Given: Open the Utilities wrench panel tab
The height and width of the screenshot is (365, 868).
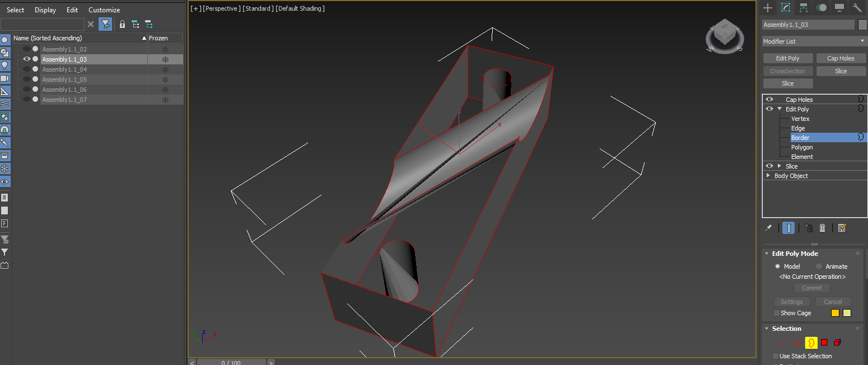Looking at the screenshot, I should pyautogui.click(x=857, y=7).
